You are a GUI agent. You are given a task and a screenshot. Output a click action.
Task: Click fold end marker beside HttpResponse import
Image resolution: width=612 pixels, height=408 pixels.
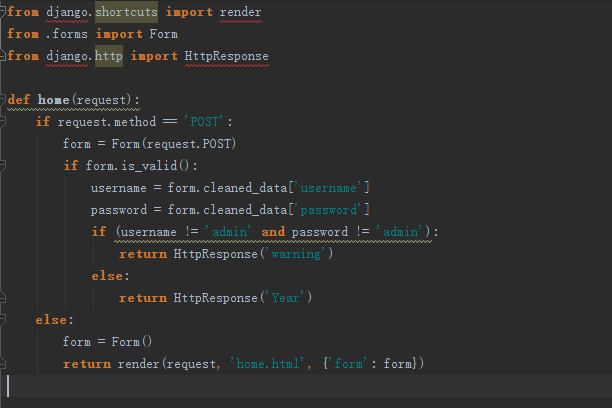(x=4, y=56)
